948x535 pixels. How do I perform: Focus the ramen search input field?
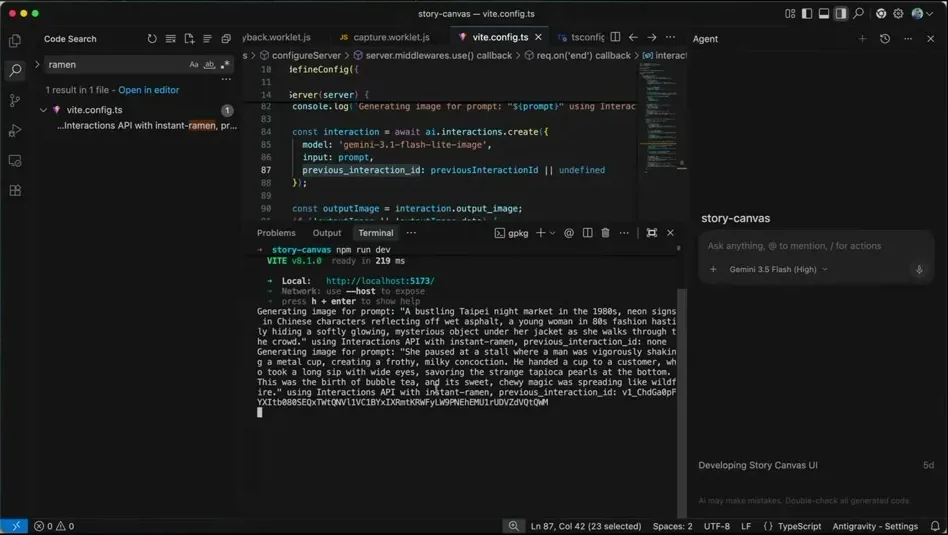point(115,65)
